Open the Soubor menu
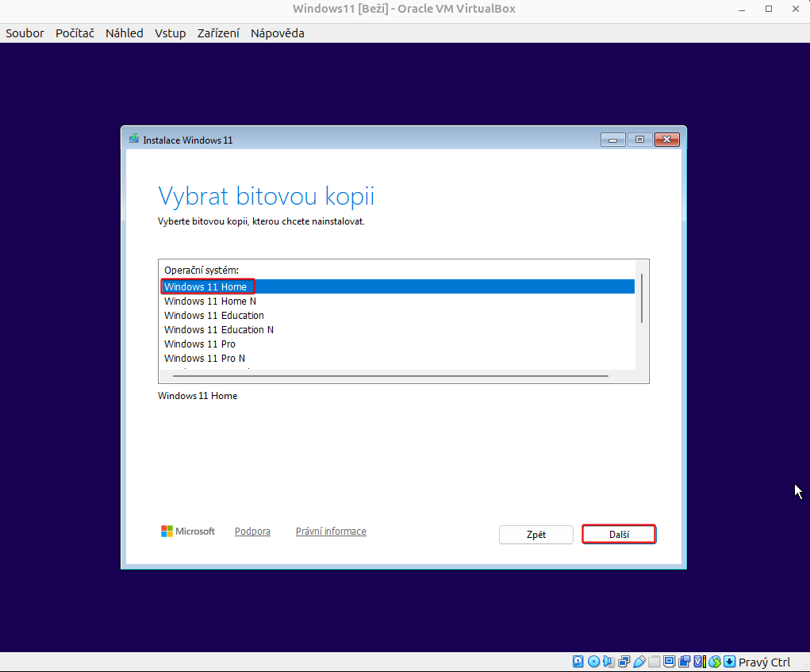The image size is (810, 672). [25, 33]
